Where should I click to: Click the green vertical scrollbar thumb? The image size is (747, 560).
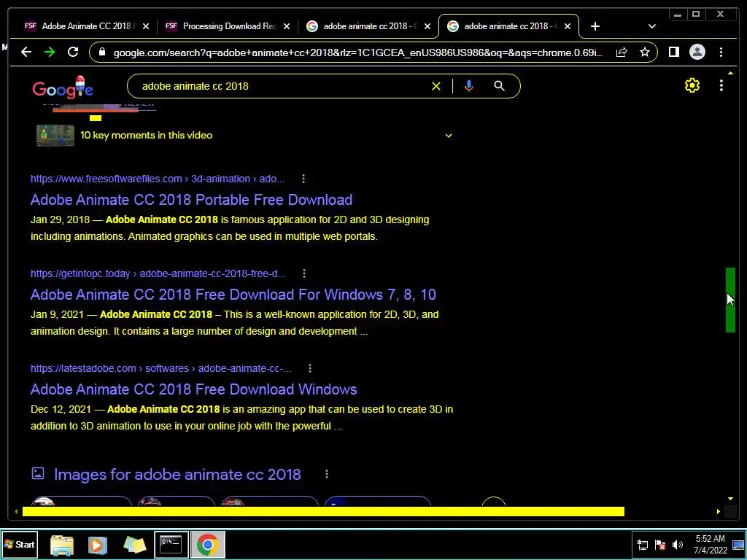tap(730, 300)
